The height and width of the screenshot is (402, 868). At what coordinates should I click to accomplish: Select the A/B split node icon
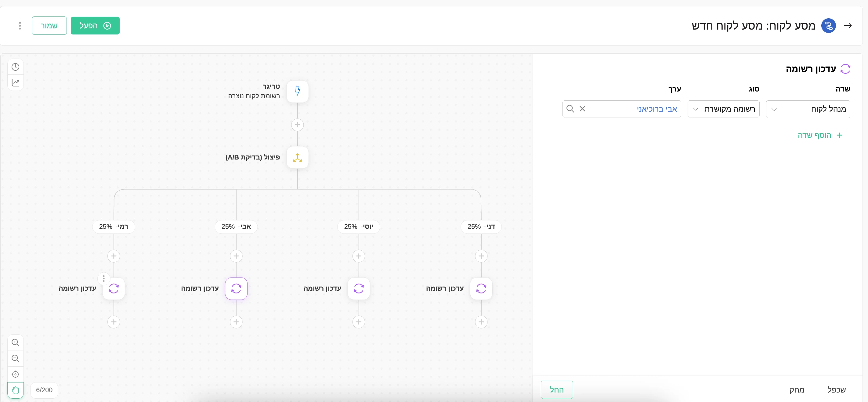coord(297,158)
